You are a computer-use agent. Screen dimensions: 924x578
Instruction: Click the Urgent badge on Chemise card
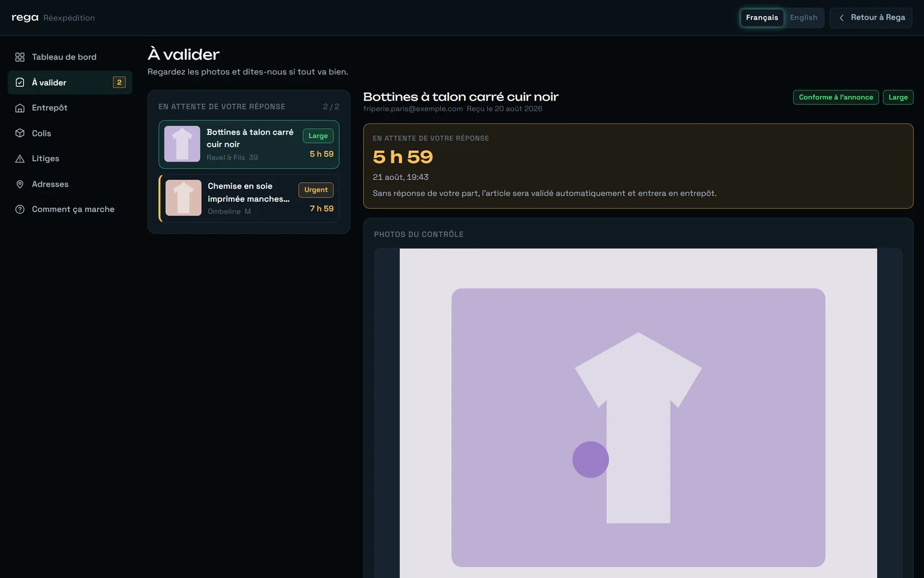(x=316, y=190)
